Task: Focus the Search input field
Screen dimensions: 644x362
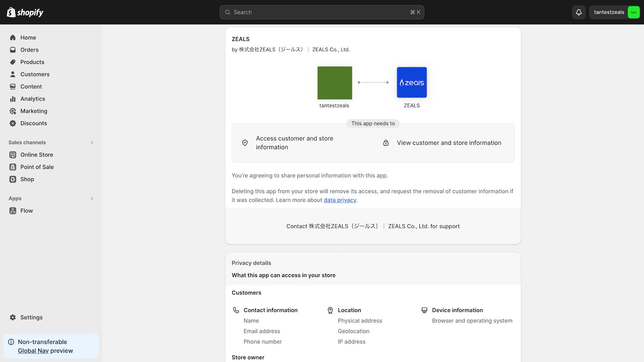Action: click(322, 12)
